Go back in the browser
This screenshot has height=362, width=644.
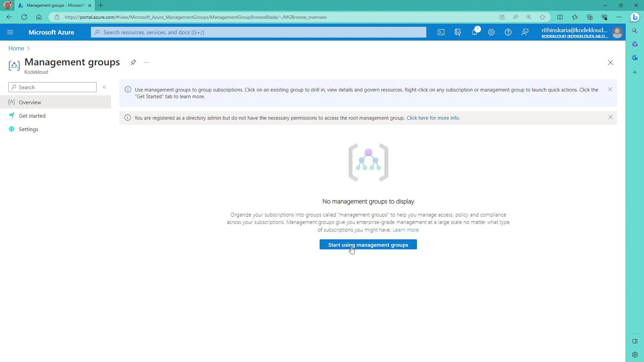[9, 17]
